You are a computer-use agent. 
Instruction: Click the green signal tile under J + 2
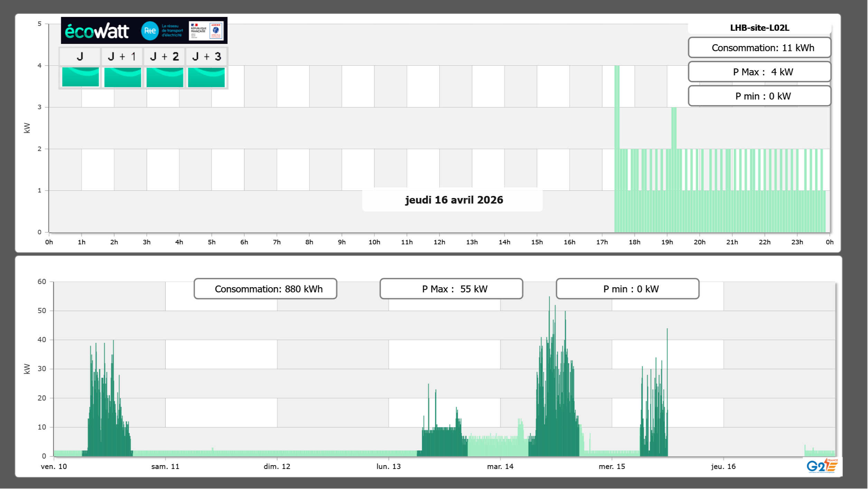tap(165, 77)
